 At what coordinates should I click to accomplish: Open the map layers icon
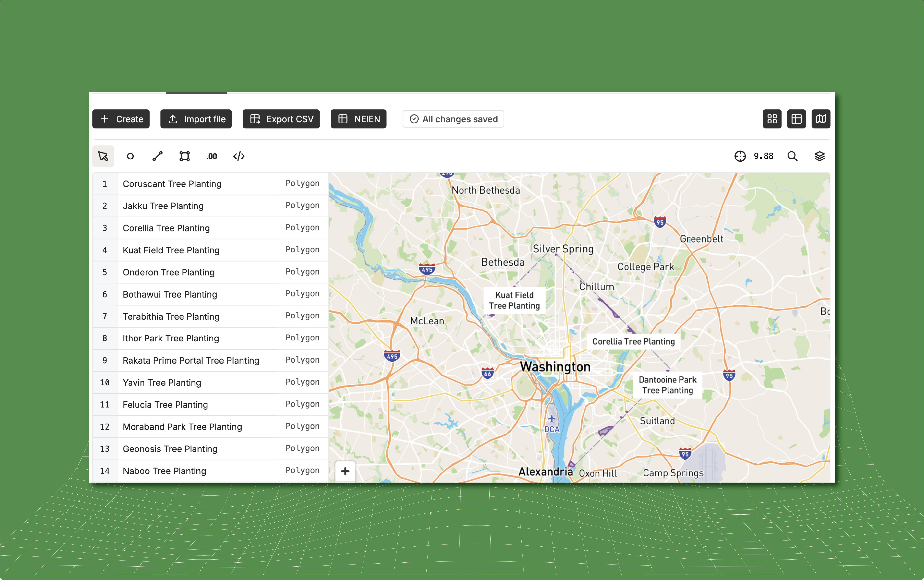pos(820,156)
